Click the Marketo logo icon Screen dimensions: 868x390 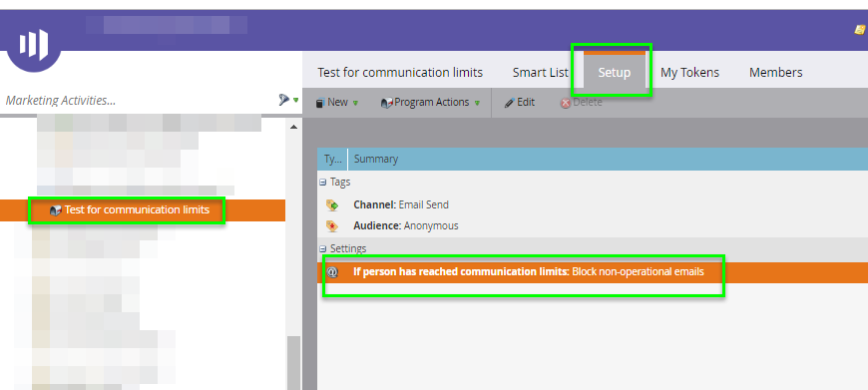point(34,44)
